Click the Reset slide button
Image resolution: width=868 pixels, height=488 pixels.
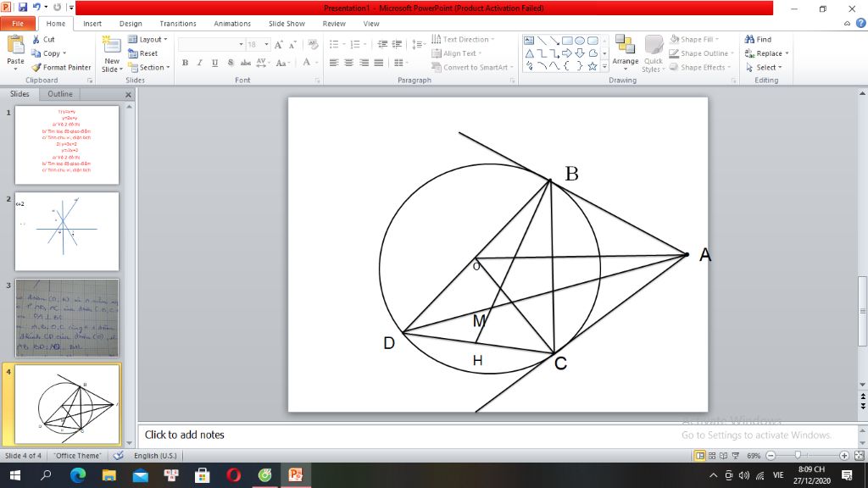pos(142,53)
